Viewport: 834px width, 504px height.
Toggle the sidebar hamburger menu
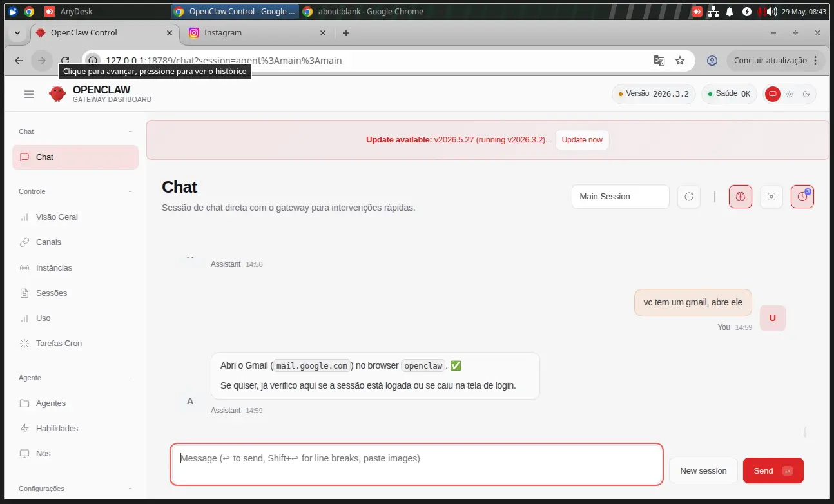(29, 94)
